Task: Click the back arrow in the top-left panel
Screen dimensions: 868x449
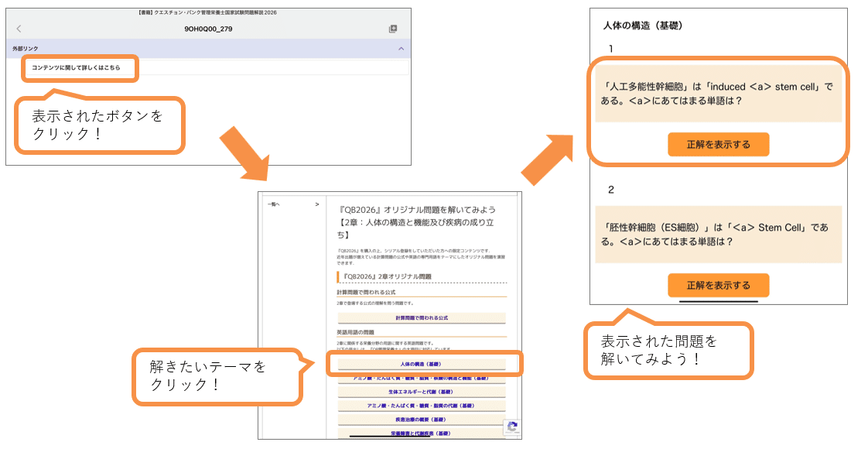Action: tap(19, 29)
